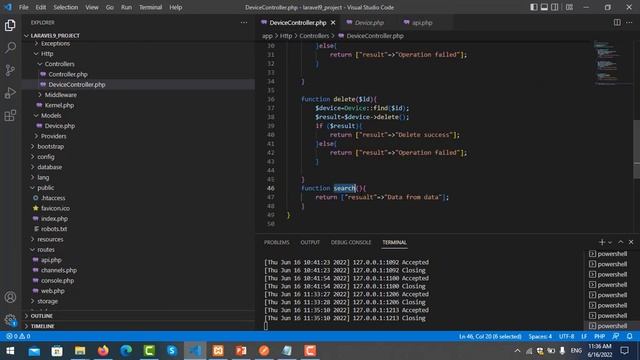640x360 pixels.
Task: Open the Source Control view
Action: point(10,70)
